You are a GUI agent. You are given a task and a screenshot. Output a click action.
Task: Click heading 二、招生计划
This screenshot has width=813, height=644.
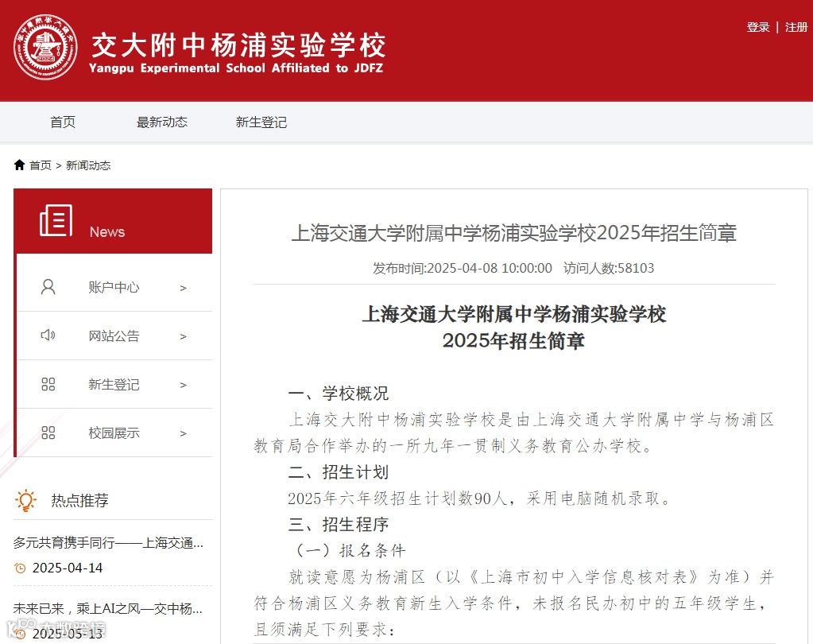pos(338,471)
